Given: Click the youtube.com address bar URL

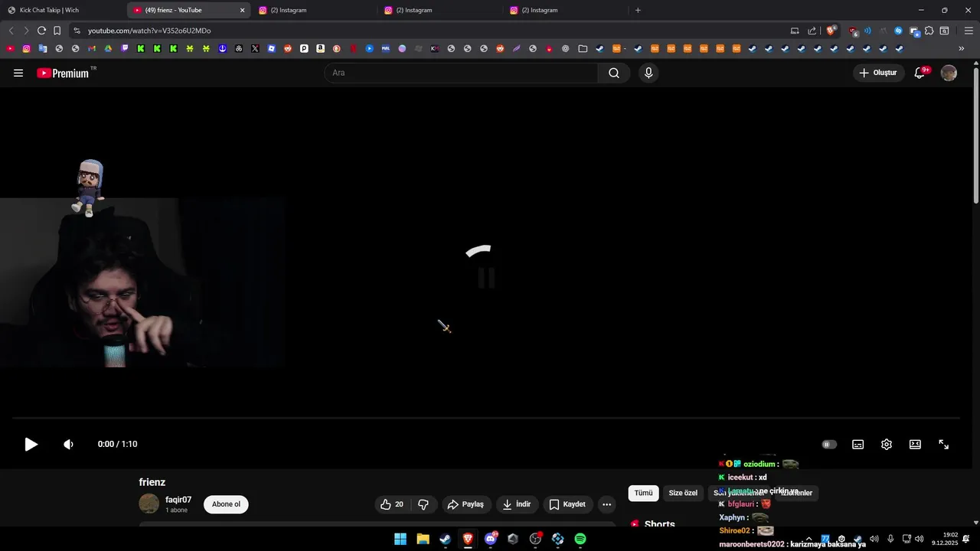Looking at the screenshot, I should (149, 31).
